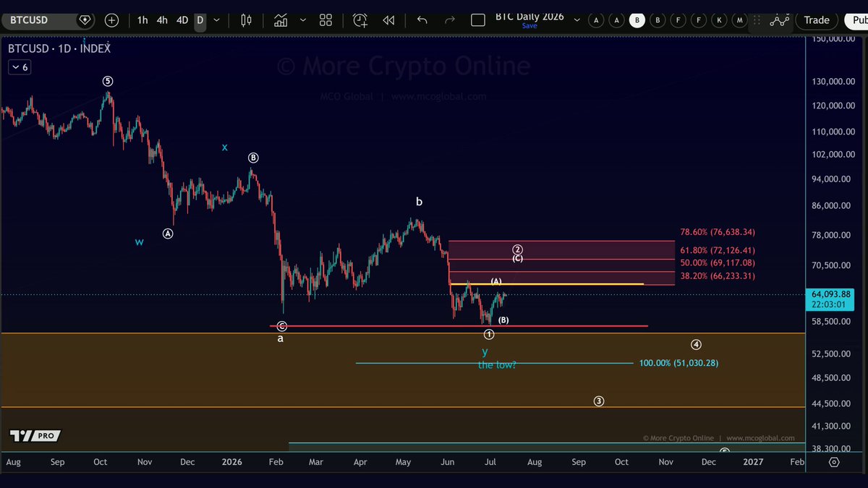The height and width of the screenshot is (488, 868).
Task: Select the white highlighted B circle
Action: (637, 20)
